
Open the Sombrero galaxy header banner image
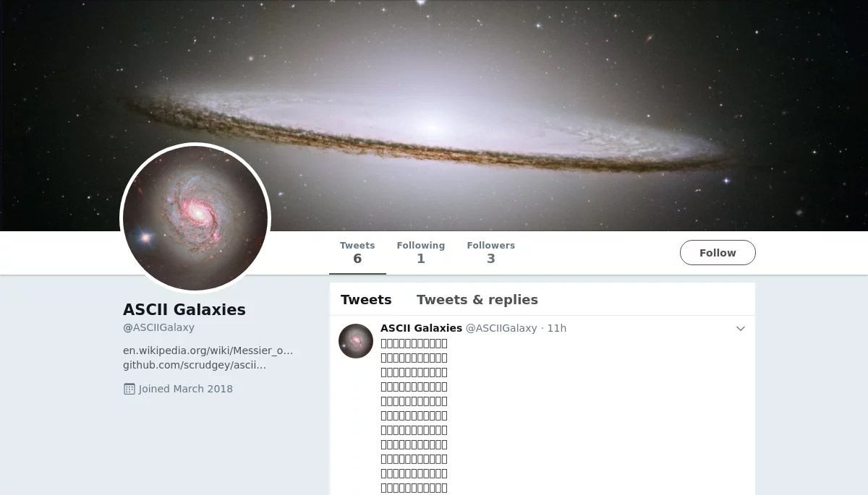(x=434, y=116)
